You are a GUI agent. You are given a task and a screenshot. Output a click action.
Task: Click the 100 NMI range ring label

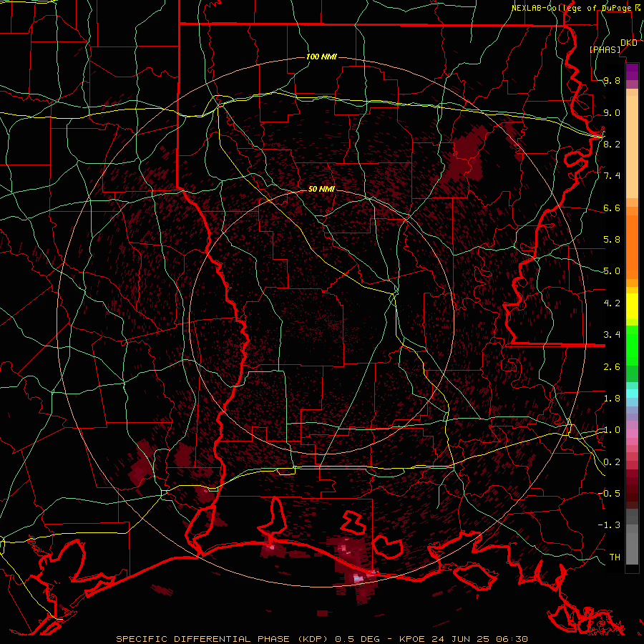pyautogui.click(x=321, y=57)
